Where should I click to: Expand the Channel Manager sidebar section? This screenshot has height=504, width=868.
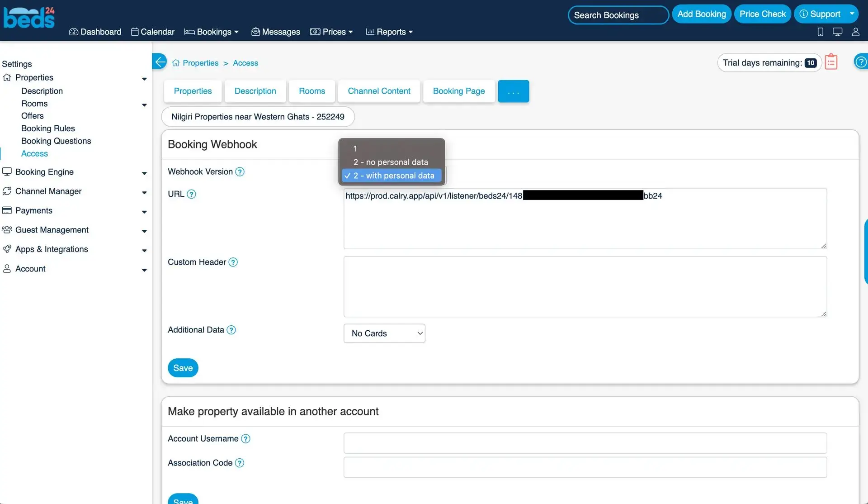point(48,191)
